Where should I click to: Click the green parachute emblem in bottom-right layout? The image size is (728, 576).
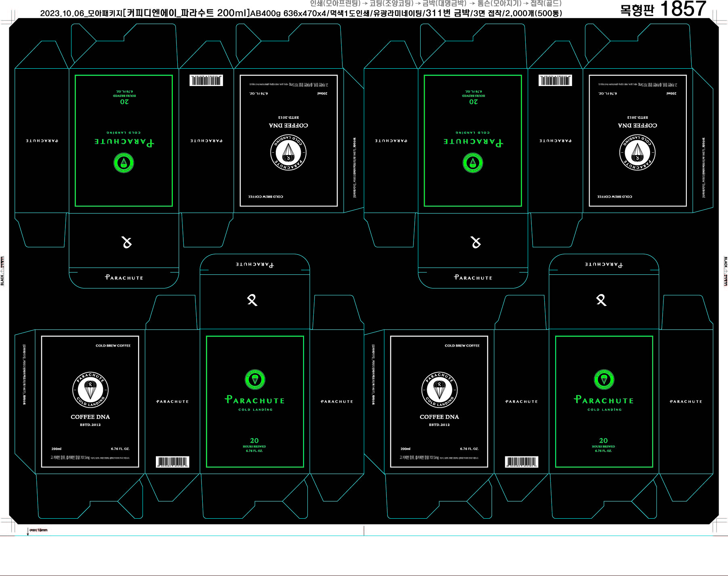(604, 379)
